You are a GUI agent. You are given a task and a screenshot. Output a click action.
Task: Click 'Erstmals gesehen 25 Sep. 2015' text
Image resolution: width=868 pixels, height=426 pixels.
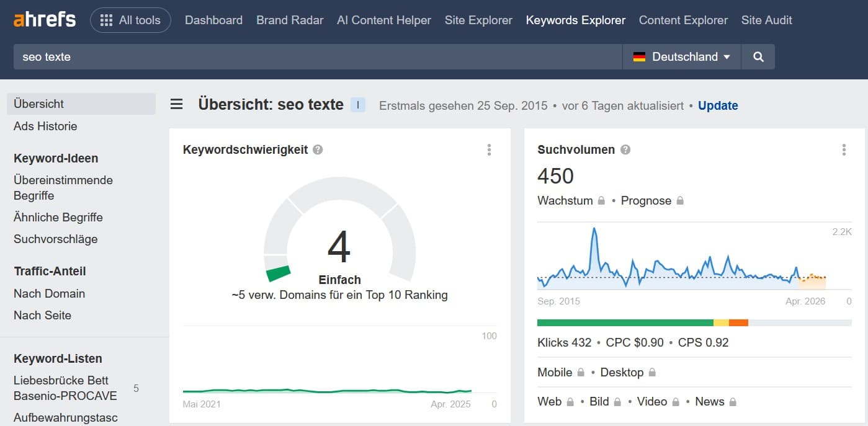point(463,105)
